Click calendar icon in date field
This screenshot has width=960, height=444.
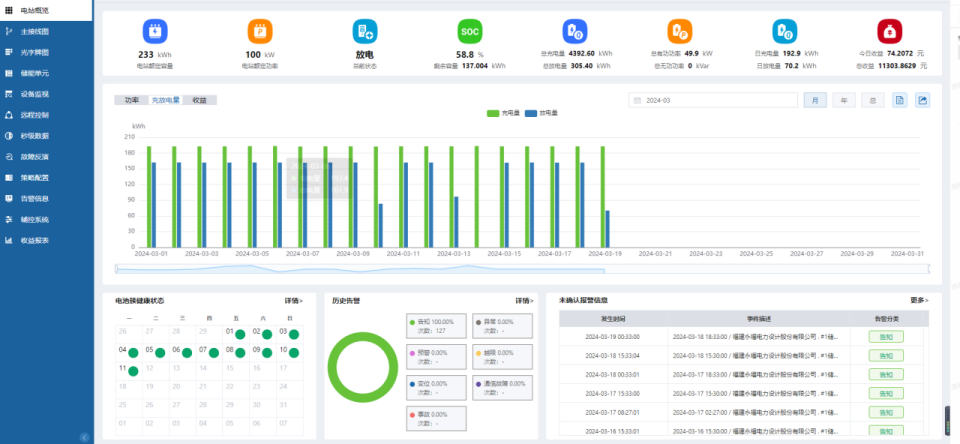pos(637,100)
